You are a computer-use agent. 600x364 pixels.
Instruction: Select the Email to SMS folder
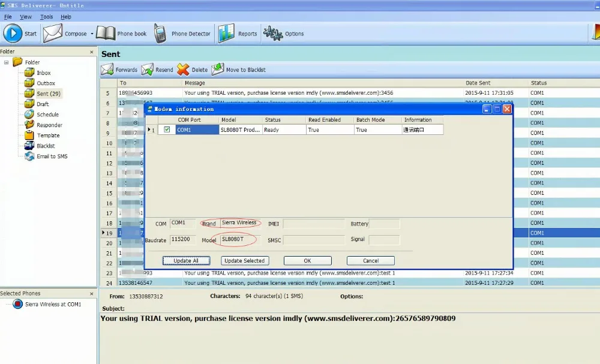click(x=52, y=157)
